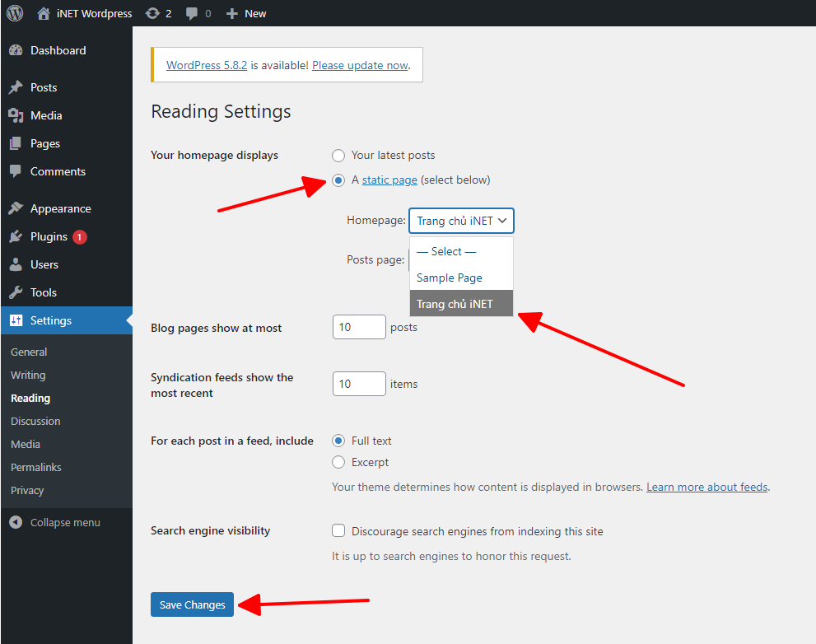Open the Discussion settings submenu item
The width and height of the screenshot is (816, 644).
click(35, 421)
